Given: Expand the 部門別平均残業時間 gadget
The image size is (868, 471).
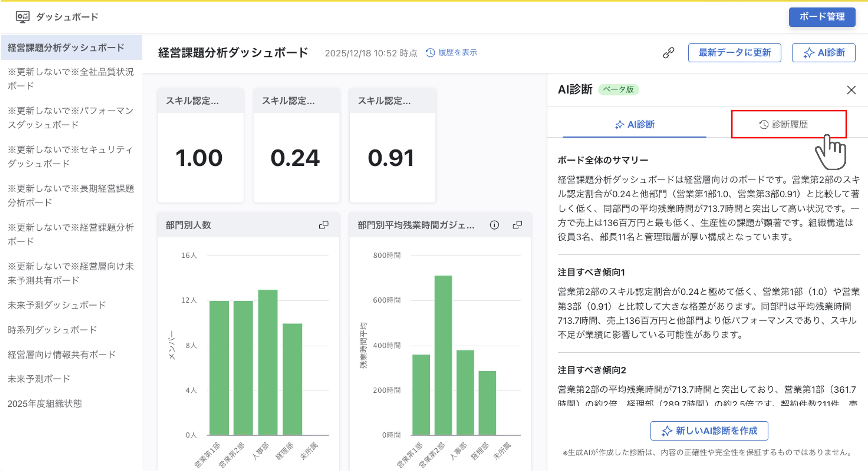Looking at the screenshot, I should 517,225.
